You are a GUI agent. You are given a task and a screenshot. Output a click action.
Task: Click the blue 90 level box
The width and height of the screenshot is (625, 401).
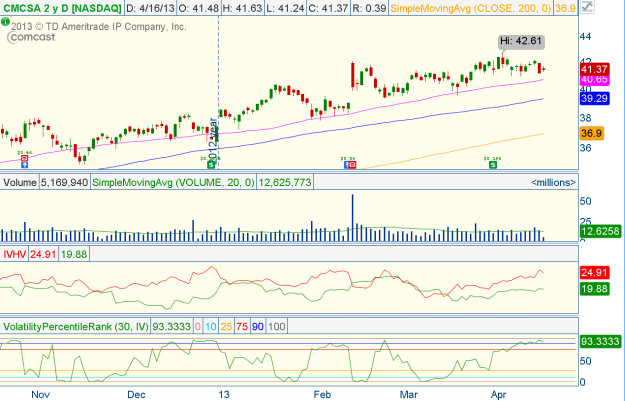click(259, 326)
